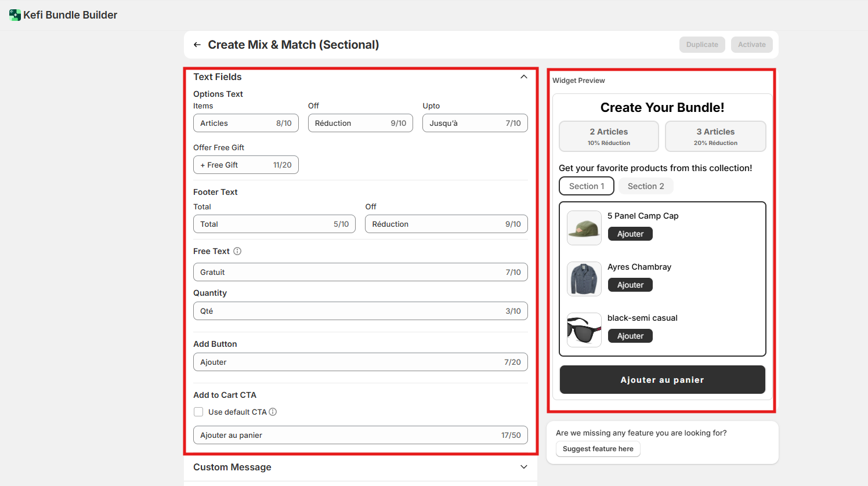
Task: Expand the Custom Message section
Action: tap(524, 467)
